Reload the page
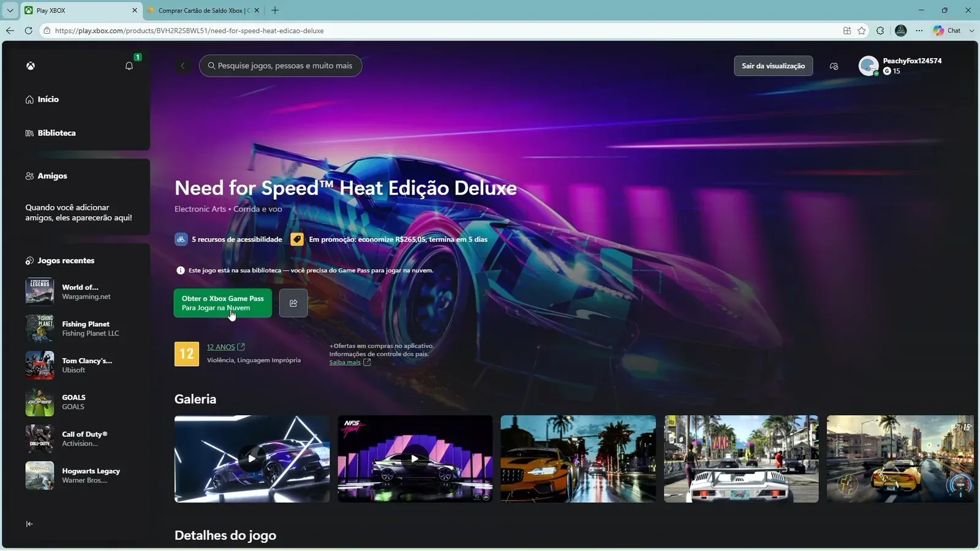 (x=28, y=31)
